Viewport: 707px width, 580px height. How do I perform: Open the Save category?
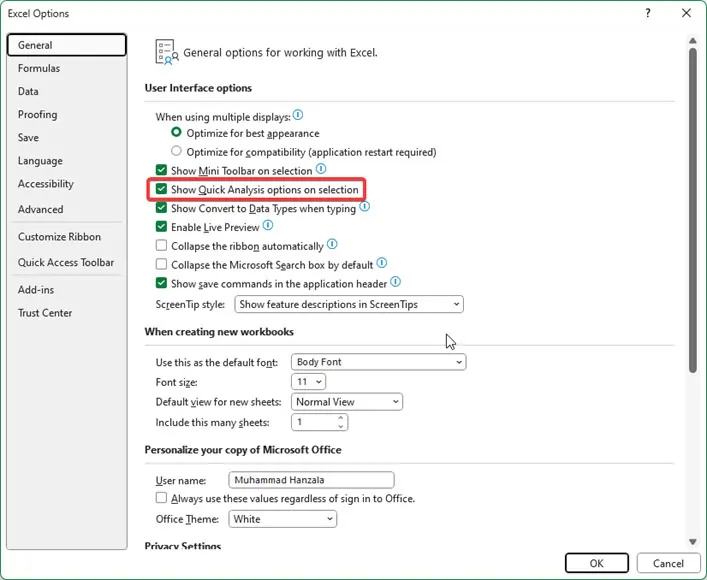coord(67,138)
